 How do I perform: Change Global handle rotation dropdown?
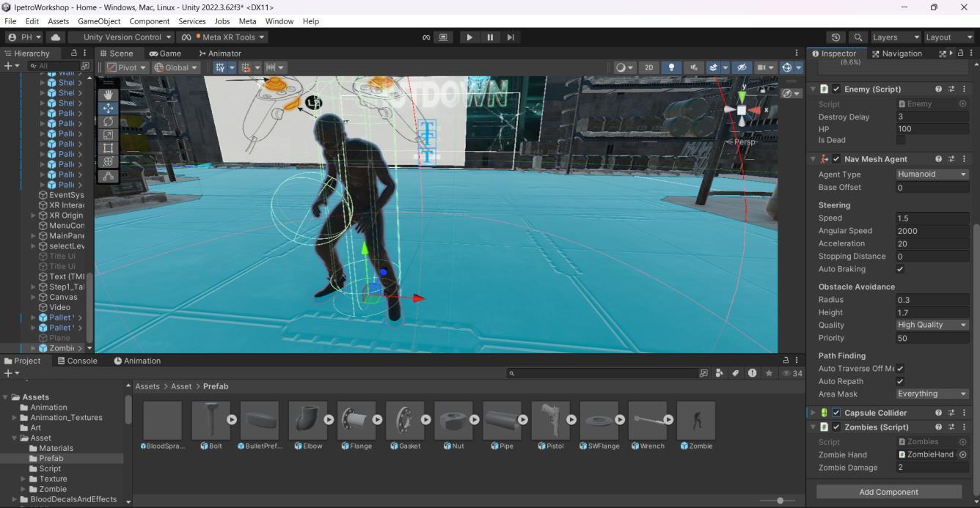pos(175,67)
